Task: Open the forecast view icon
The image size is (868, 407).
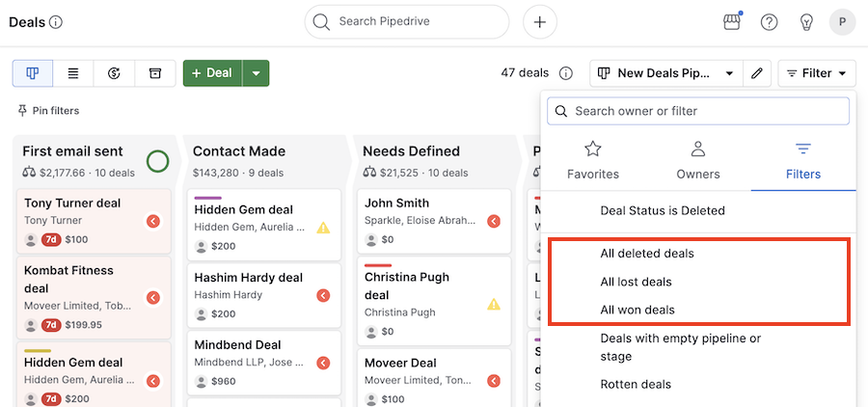Action: click(x=114, y=73)
